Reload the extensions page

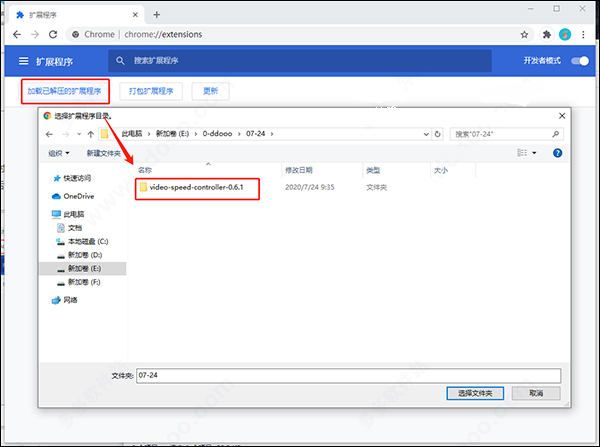[x=53, y=34]
